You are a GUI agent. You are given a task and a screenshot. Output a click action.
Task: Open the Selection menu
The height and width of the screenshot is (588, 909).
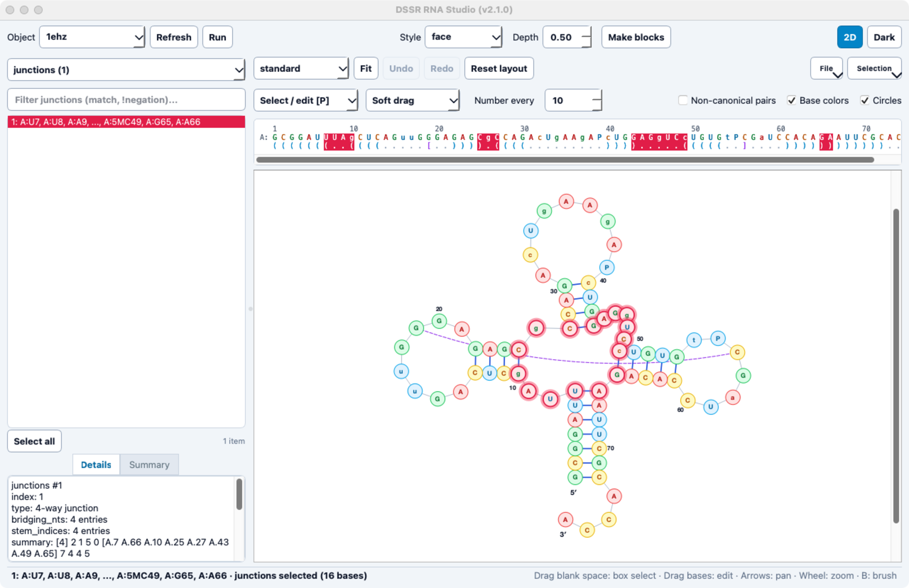pos(874,68)
